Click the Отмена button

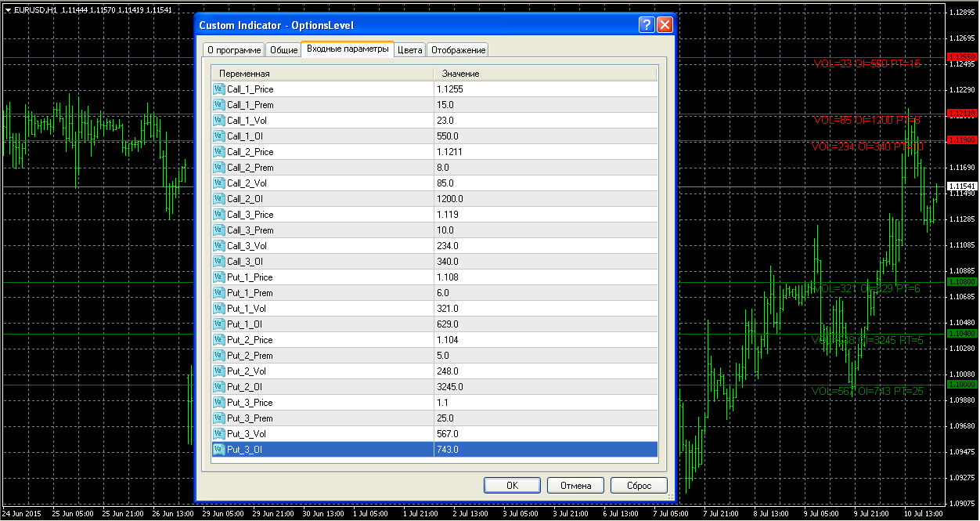575,485
